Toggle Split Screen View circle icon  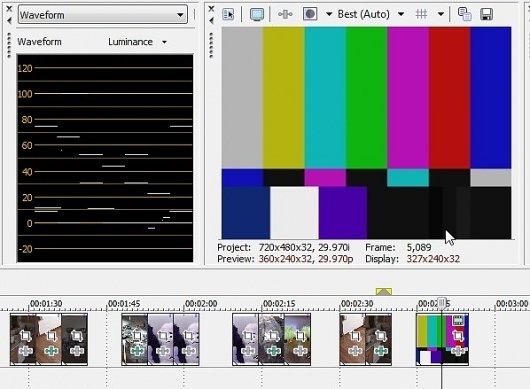point(310,14)
